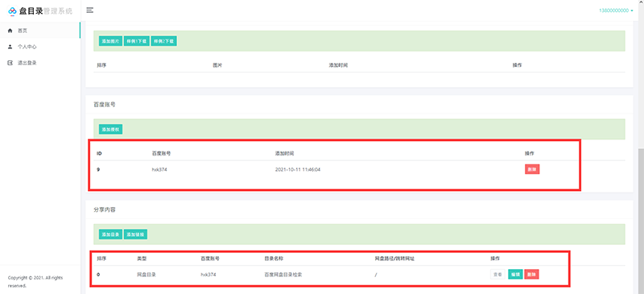This screenshot has width=644, height=294.
Task: Click the 添加目录 button
Action: 110,234
